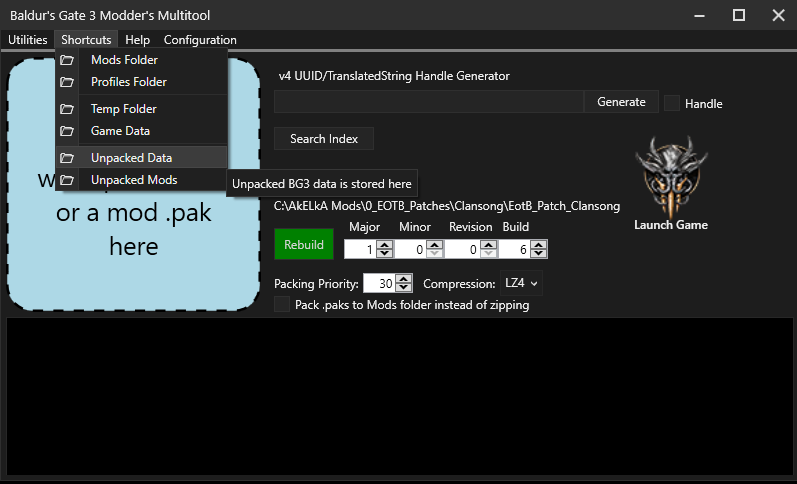Open the Configuration menu
The image size is (797, 484).
200,40
